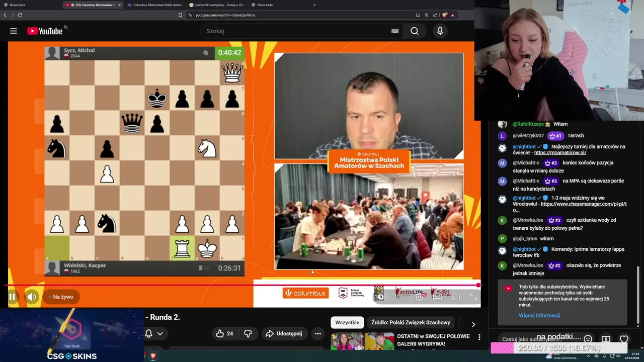Click the black queen on d6
644x362 pixels.
132,123
